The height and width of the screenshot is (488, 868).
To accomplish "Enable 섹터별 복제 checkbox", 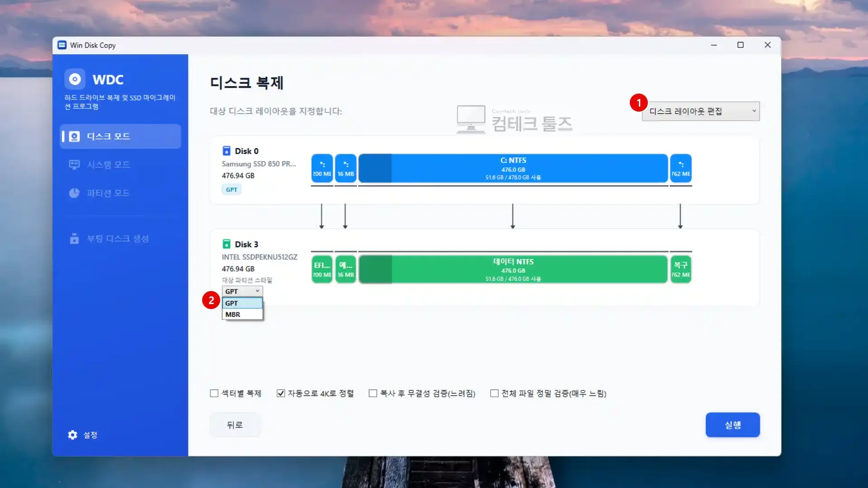I will [214, 394].
